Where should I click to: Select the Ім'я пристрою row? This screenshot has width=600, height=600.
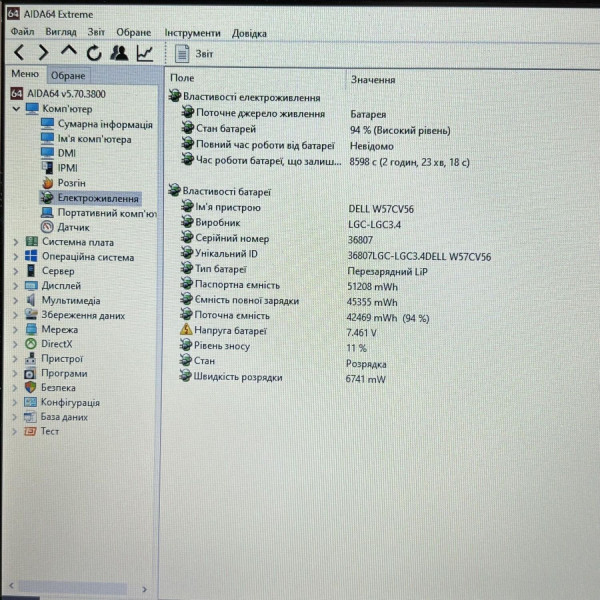(x=228, y=207)
